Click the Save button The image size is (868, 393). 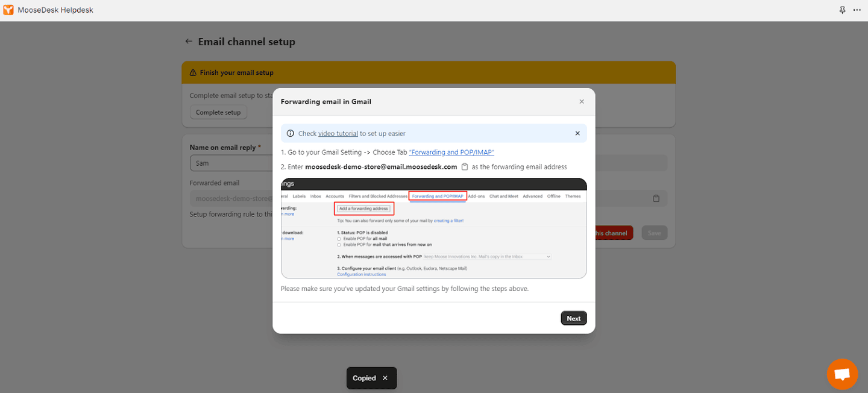coord(655,233)
